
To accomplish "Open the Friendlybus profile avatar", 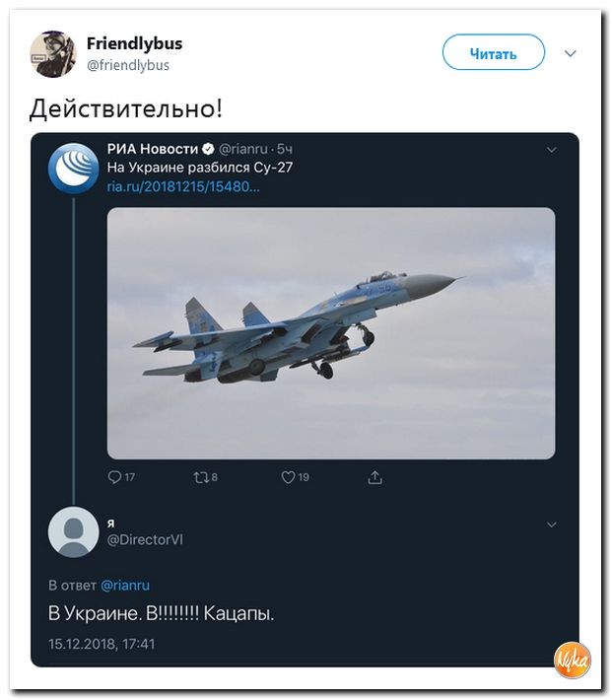I will [52, 54].
